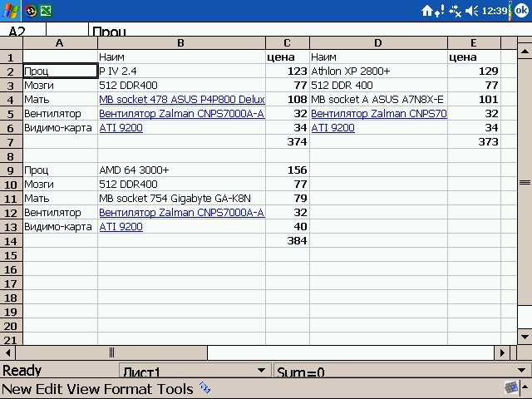532x399 pixels.
Task: Click the 12:39 clock
Action: tap(495, 11)
